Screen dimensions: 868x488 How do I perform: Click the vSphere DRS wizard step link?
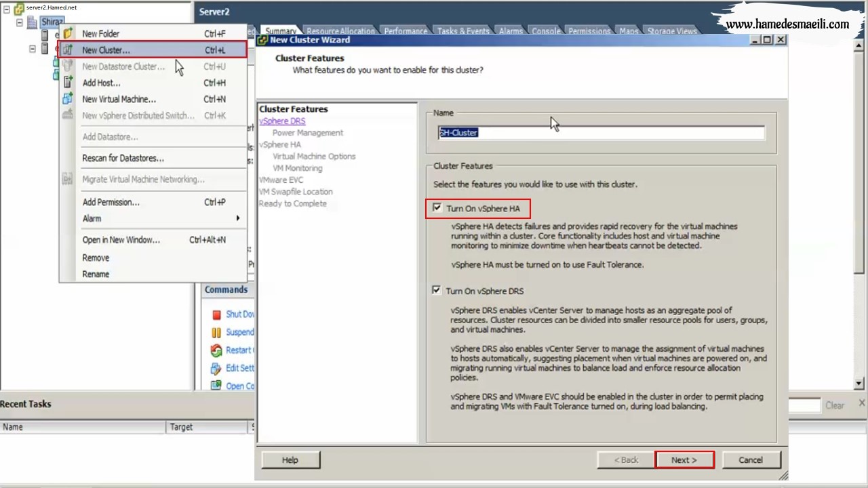(282, 121)
